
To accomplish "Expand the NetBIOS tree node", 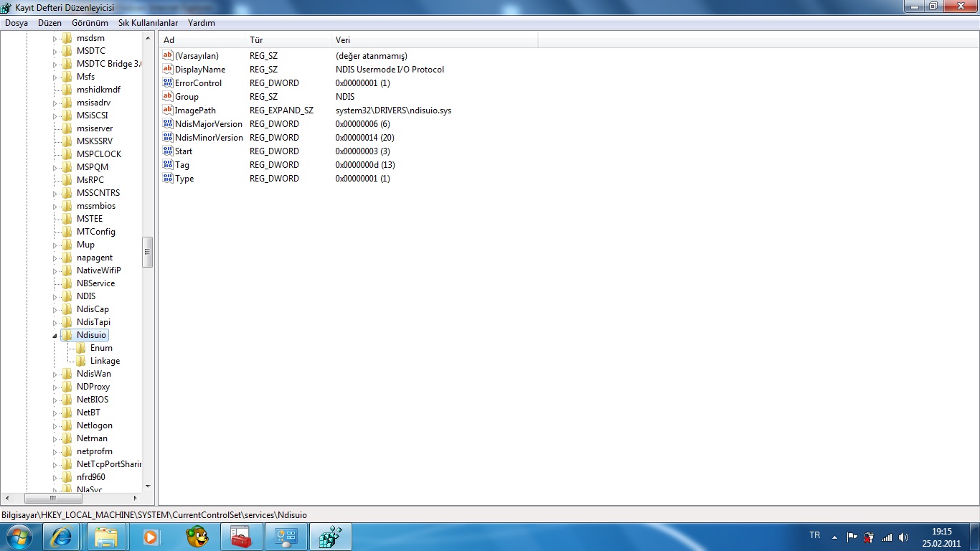I will coord(55,400).
